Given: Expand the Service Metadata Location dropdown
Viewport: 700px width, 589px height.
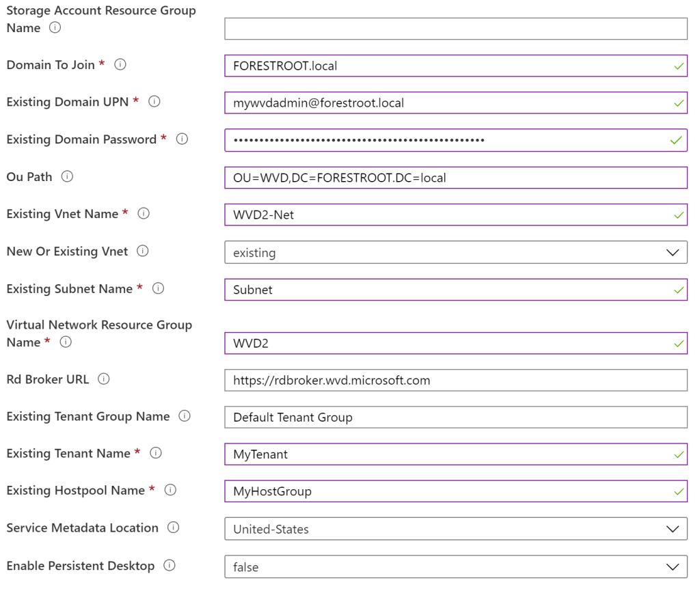Looking at the screenshot, I should pos(456,529).
